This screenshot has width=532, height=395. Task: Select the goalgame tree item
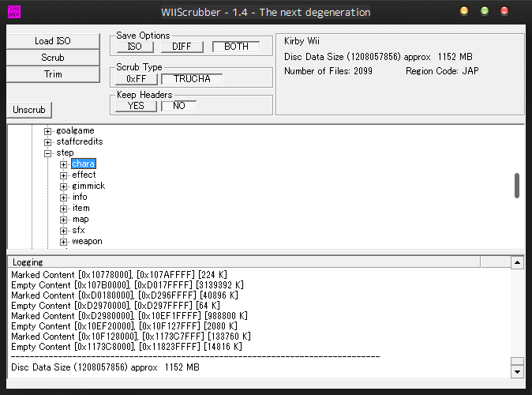tap(75, 131)
